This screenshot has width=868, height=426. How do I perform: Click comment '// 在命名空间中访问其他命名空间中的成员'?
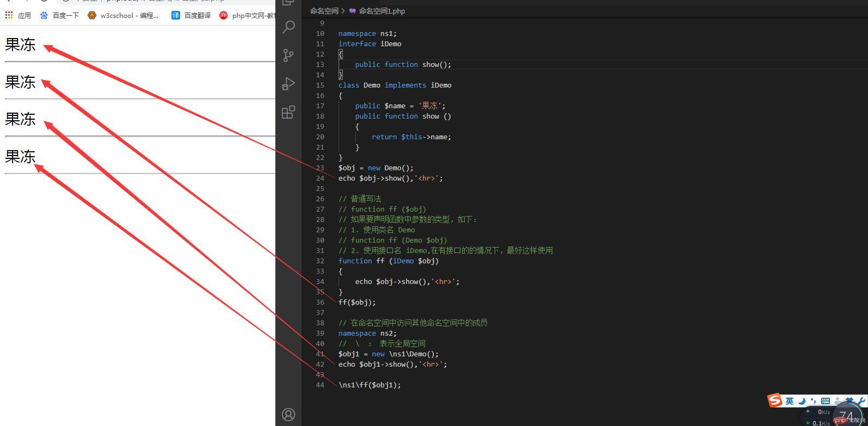[x=413, y=323]
